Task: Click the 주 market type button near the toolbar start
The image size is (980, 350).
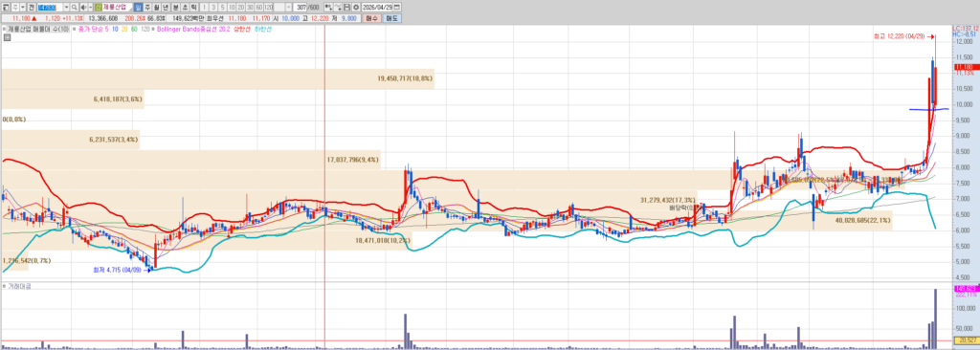Action: coord(15,7)
